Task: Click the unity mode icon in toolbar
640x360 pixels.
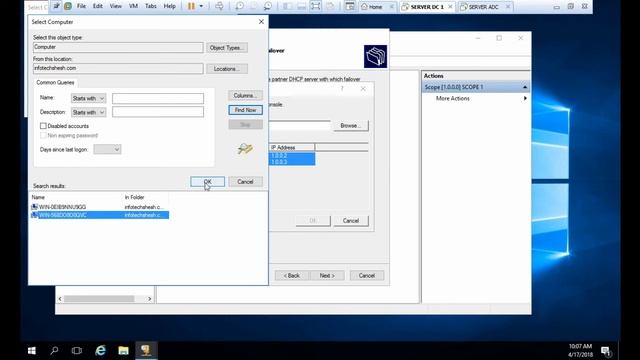Action: point(330,6)
